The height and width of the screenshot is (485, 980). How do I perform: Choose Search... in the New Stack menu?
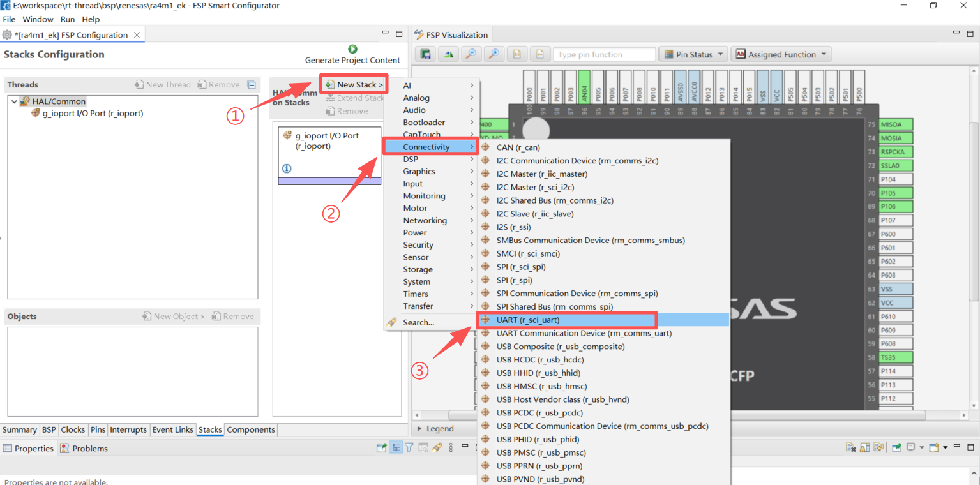(418, 322)
